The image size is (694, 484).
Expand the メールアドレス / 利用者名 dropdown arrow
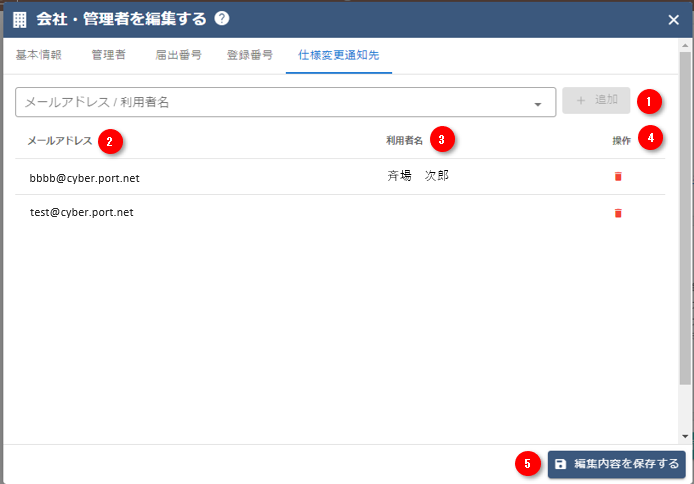537,103
